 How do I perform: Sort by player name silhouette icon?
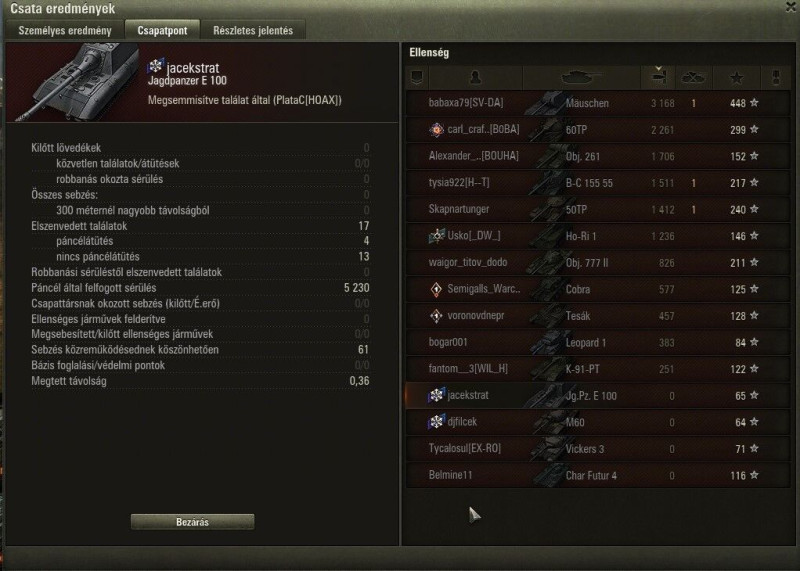point(476,78)
